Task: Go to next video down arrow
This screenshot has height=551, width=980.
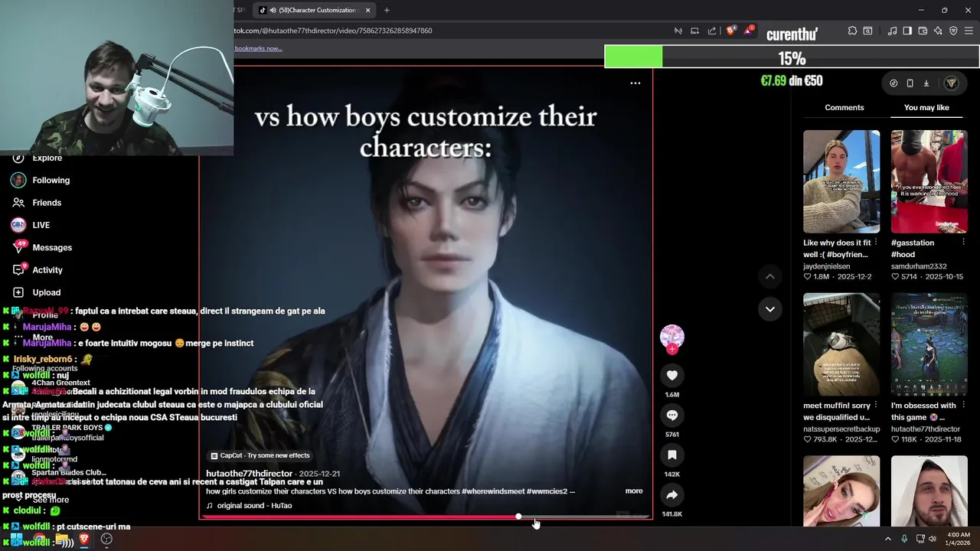Action: pos(770,309)
